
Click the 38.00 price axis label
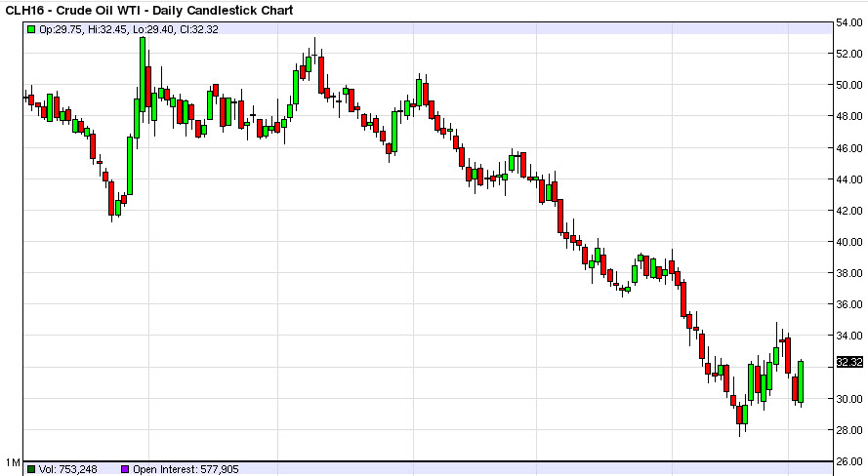coord(849,273)
